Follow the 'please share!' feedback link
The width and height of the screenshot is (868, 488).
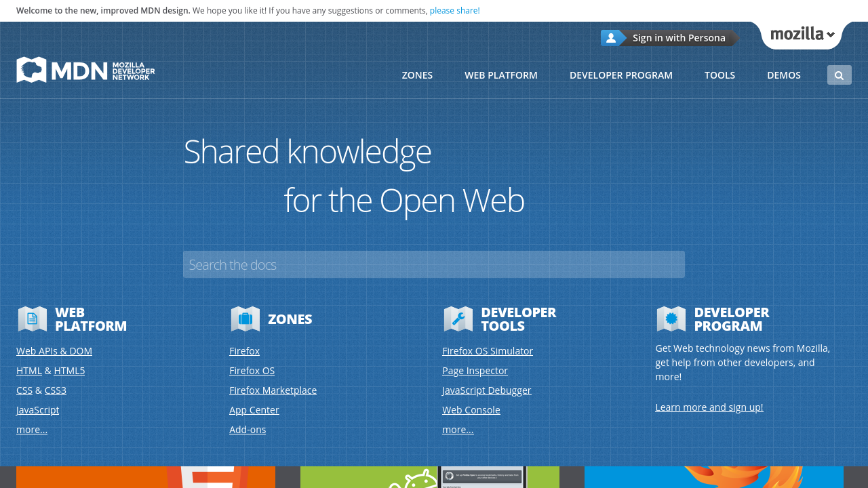coord(454,11)
